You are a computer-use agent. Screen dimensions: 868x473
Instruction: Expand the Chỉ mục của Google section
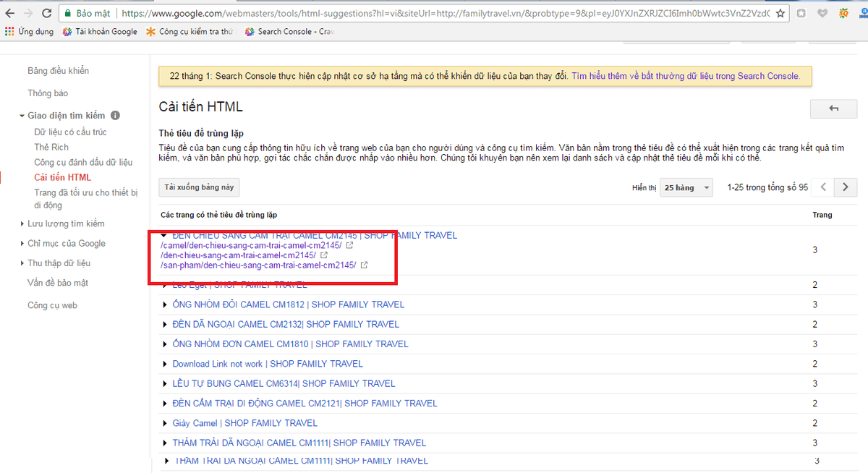pyautogui.click(x=22, y=244)
